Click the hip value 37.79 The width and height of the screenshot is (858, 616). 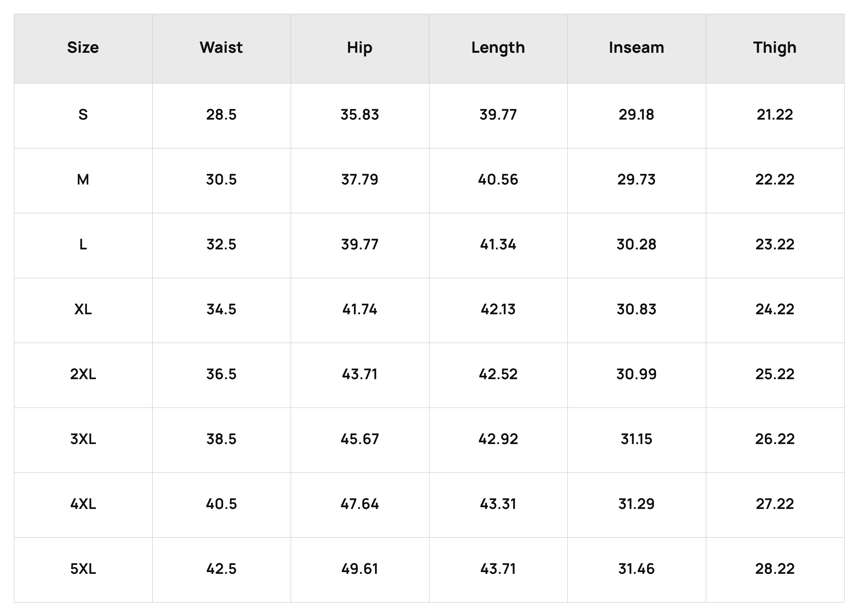359,179
